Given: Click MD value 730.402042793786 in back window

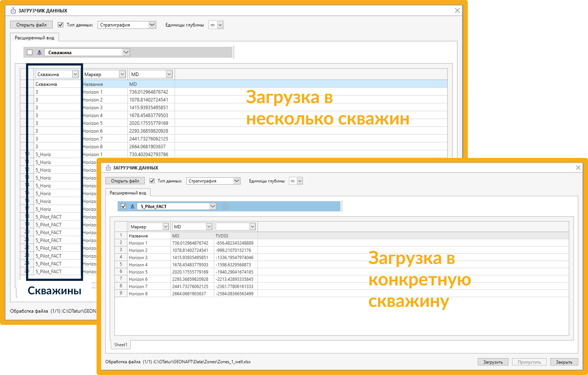Looking at the screenshot, I should 151,155.
